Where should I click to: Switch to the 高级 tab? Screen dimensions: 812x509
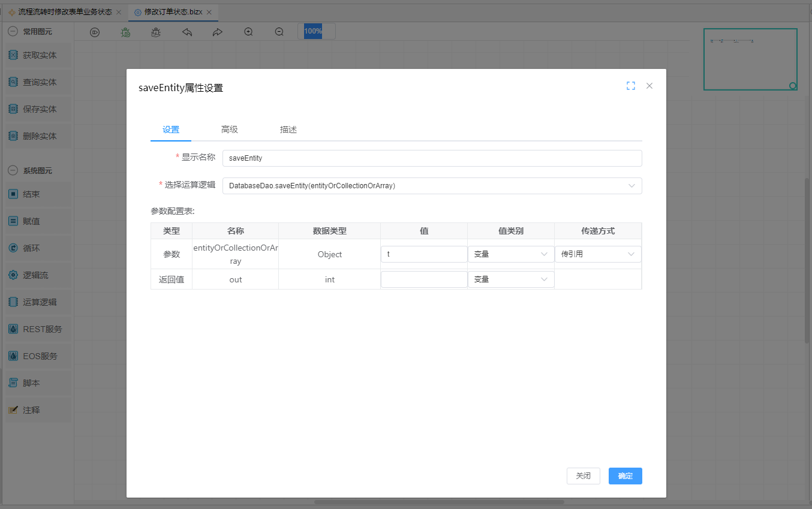pos(230,129)
